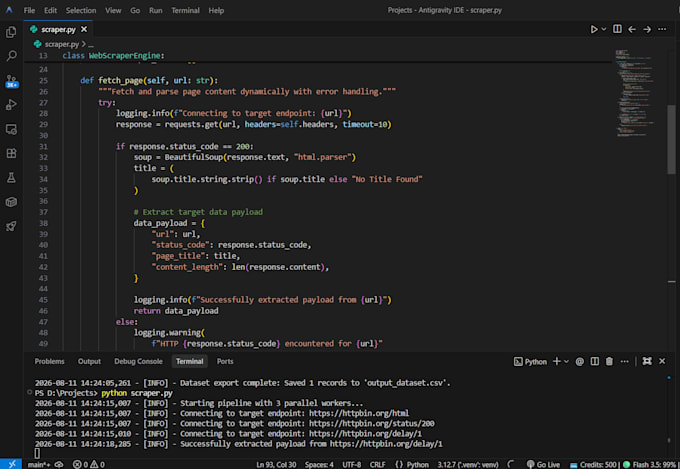
Task: Open terminal panel More Actions menu
Action: (624, 361)
